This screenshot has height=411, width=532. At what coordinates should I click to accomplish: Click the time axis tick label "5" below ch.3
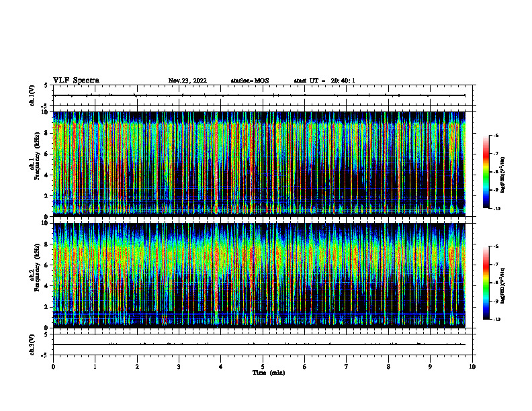tap(263, 367)
